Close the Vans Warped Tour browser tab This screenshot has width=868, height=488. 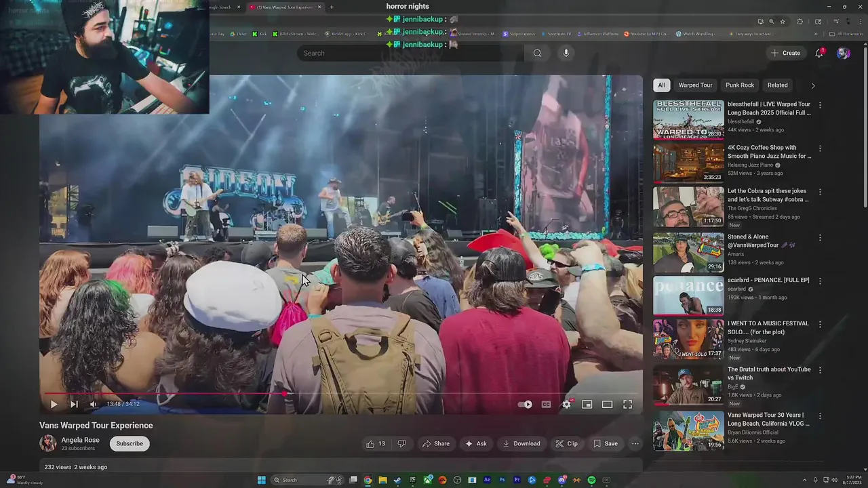point(319,7)
